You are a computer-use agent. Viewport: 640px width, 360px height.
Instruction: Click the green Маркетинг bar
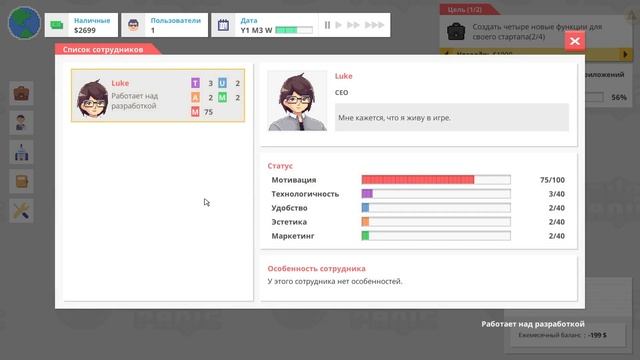[x=436, y=236]
